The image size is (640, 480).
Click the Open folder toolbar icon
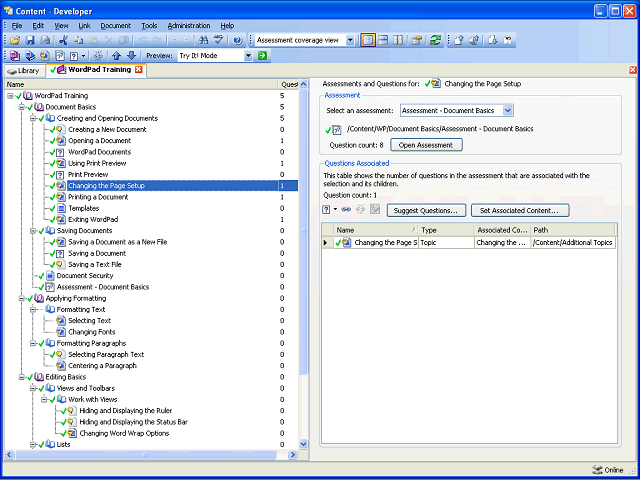tap(15, 40)
